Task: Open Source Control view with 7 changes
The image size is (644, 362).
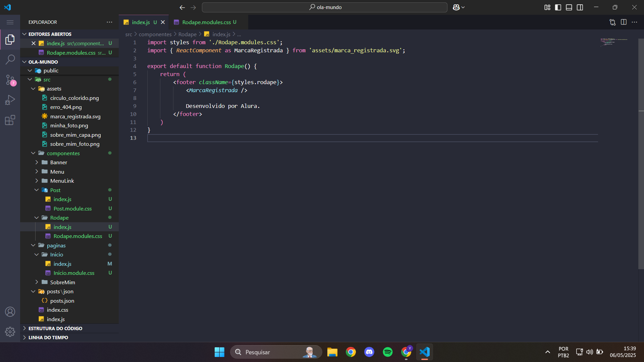Action: 10,80
